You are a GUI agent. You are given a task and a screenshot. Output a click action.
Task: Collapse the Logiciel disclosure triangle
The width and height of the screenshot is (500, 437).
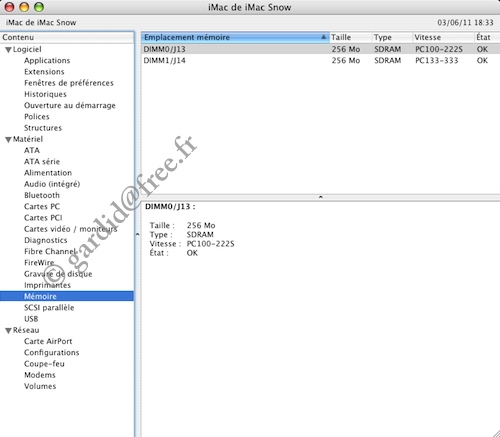[8, 50]
